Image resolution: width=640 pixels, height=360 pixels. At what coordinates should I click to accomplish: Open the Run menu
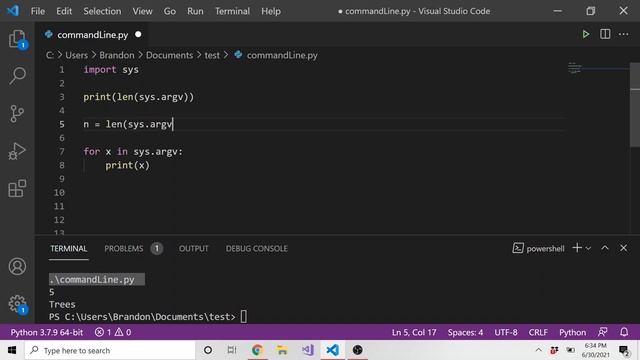click(195, 11)
